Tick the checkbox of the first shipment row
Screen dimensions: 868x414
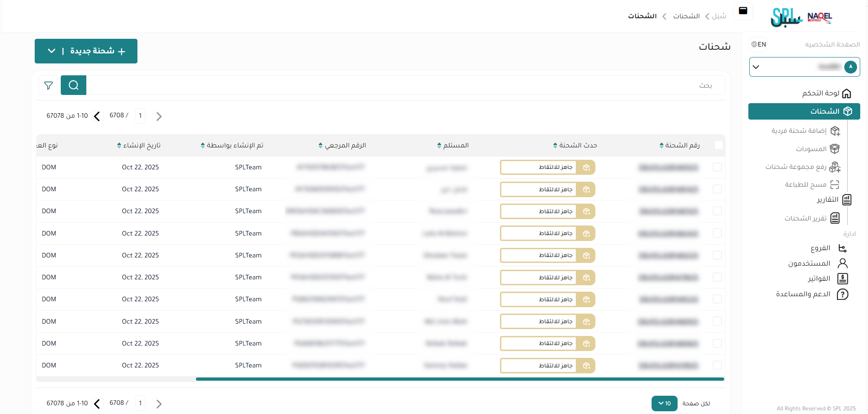717,167
